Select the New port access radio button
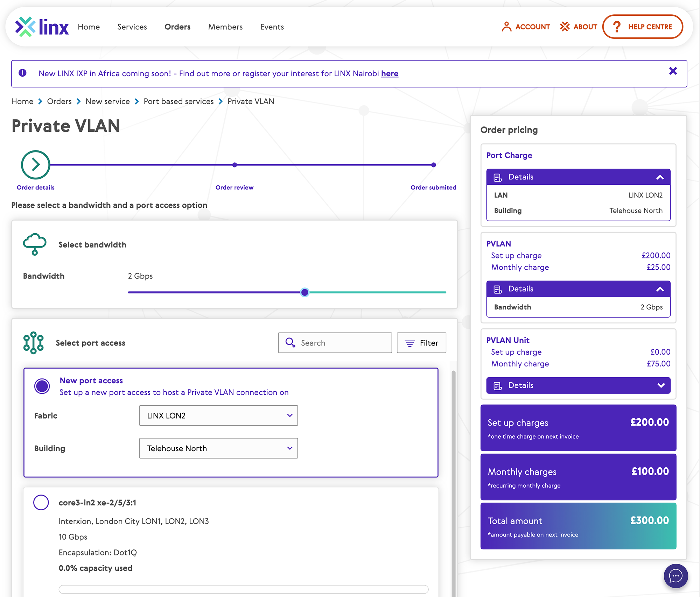 (x=42, y=386)
